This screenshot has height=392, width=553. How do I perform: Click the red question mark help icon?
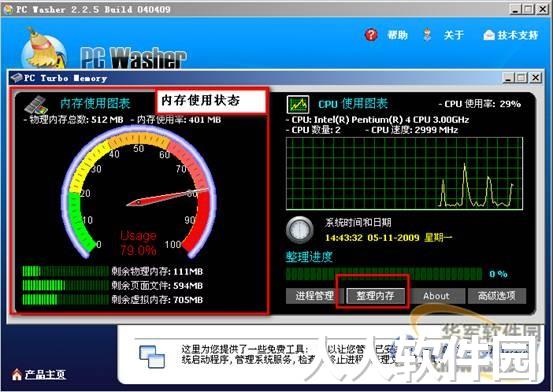(371, 35)
